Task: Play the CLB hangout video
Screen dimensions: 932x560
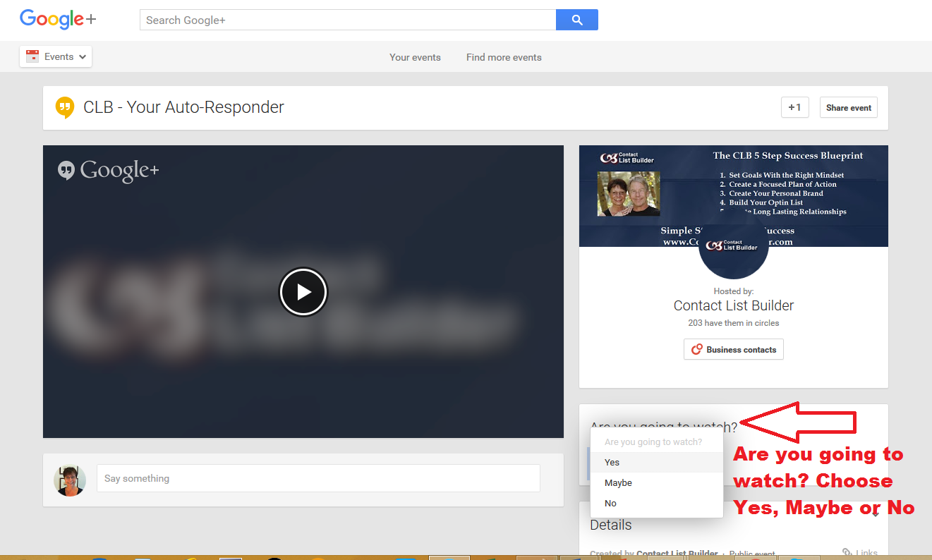Action: coord(303,291)
